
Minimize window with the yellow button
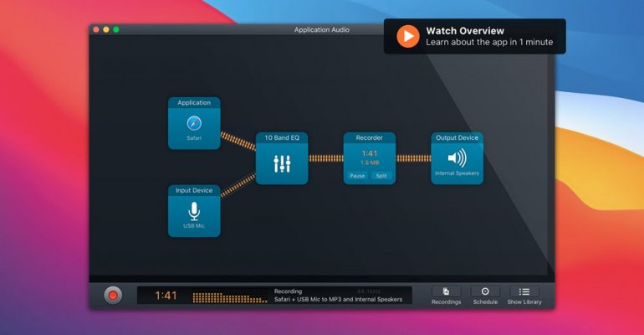point(106,29)
